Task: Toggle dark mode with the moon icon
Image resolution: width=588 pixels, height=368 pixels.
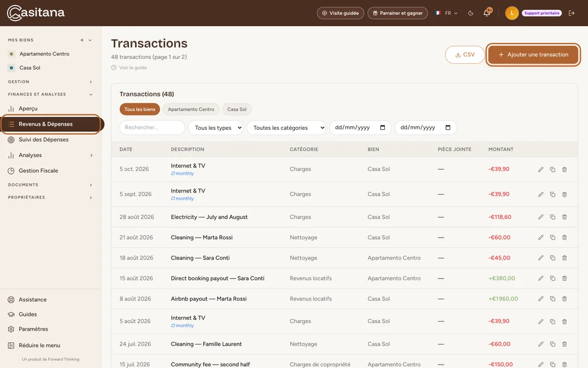Action: (470, 13)
